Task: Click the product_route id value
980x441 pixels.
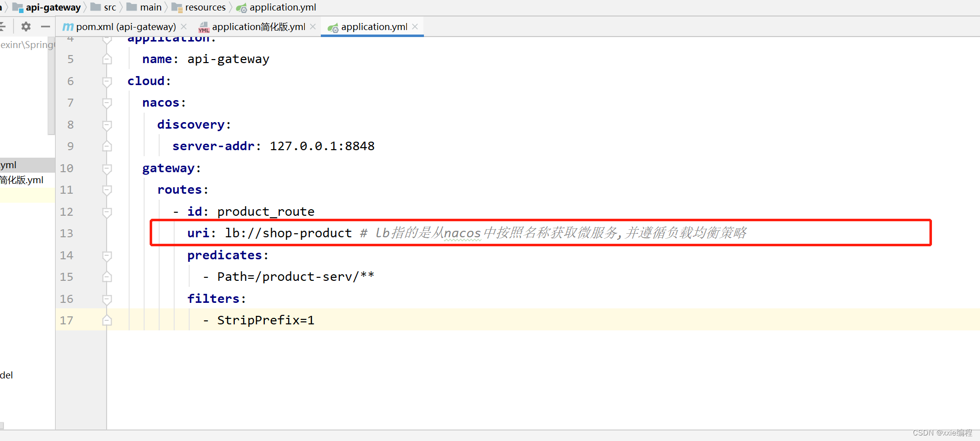Action: pos(266,212)
